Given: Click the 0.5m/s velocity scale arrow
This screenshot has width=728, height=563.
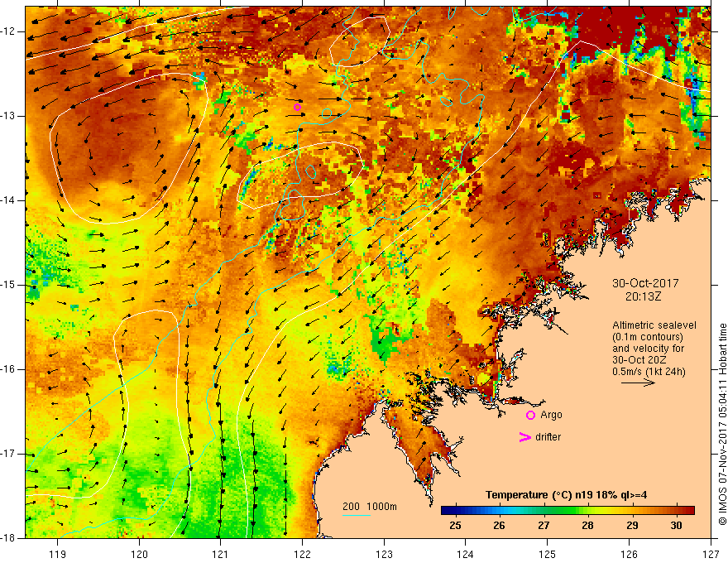Looking at the screenshot, I should click(x=638, y=383).
